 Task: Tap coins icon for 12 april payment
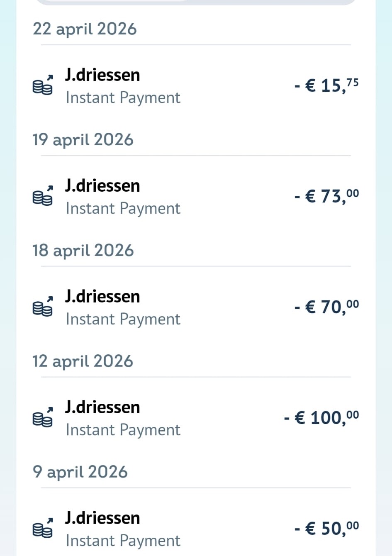click(43, 417)
